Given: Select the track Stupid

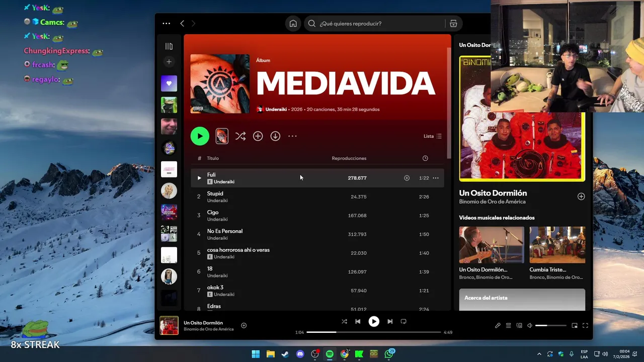Looking at the screenshot, I should tap(317, 197).
